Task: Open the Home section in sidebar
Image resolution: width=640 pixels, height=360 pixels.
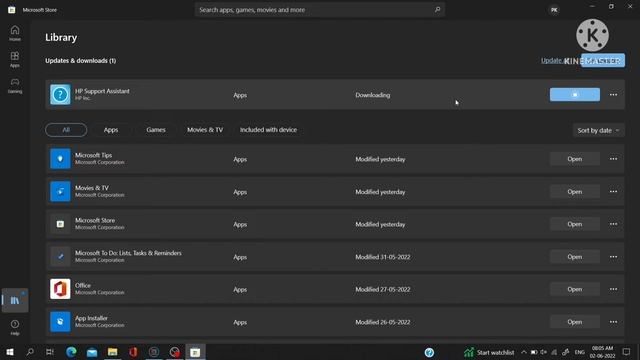Action: point(15,33)
